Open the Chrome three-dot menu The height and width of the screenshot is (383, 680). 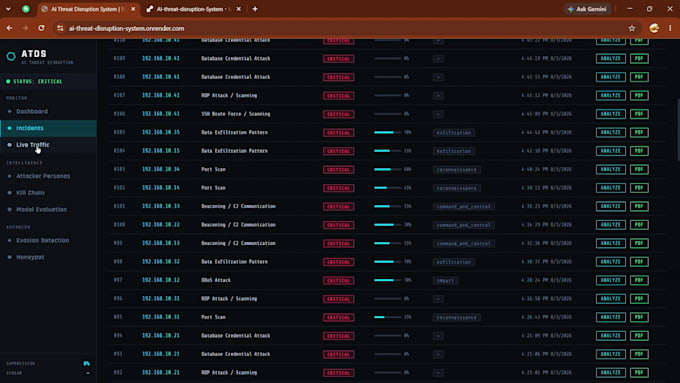(x=670, y=28)
